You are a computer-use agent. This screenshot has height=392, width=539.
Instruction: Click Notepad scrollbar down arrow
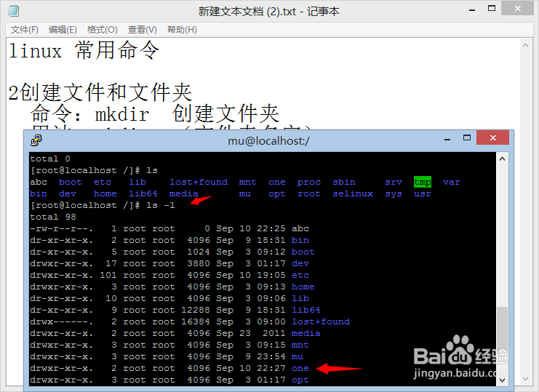(525, 379)
